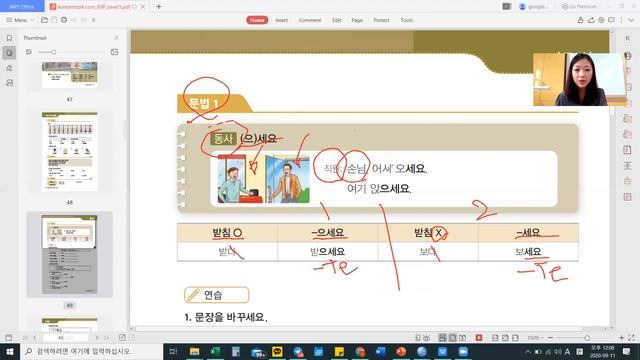Click the zoom in plus button

[621, 338]
